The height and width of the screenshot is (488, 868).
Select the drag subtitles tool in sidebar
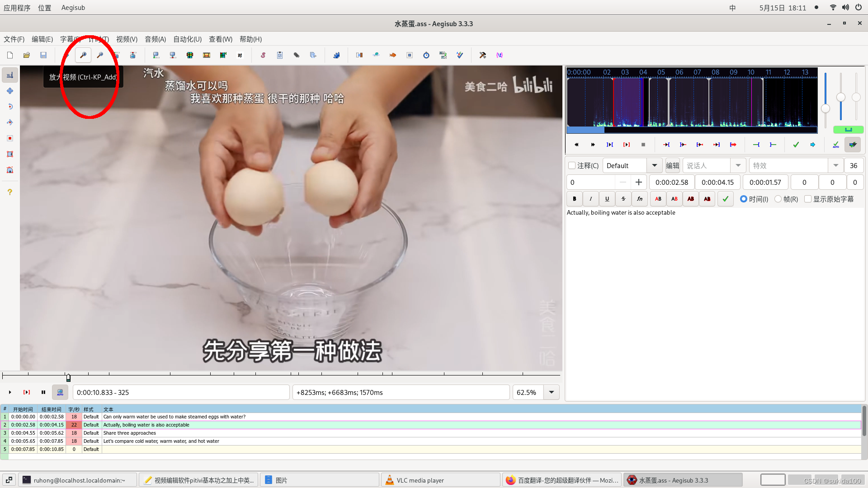coord(10,91)
